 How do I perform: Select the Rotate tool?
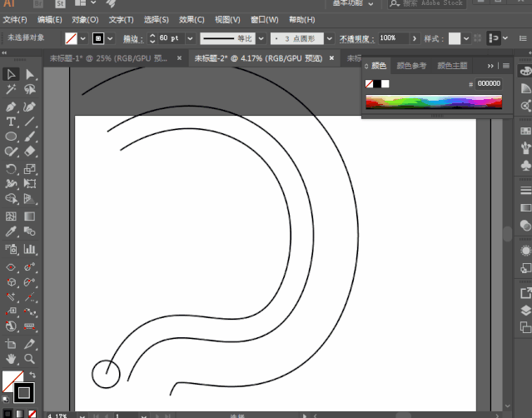click(11, 169)
